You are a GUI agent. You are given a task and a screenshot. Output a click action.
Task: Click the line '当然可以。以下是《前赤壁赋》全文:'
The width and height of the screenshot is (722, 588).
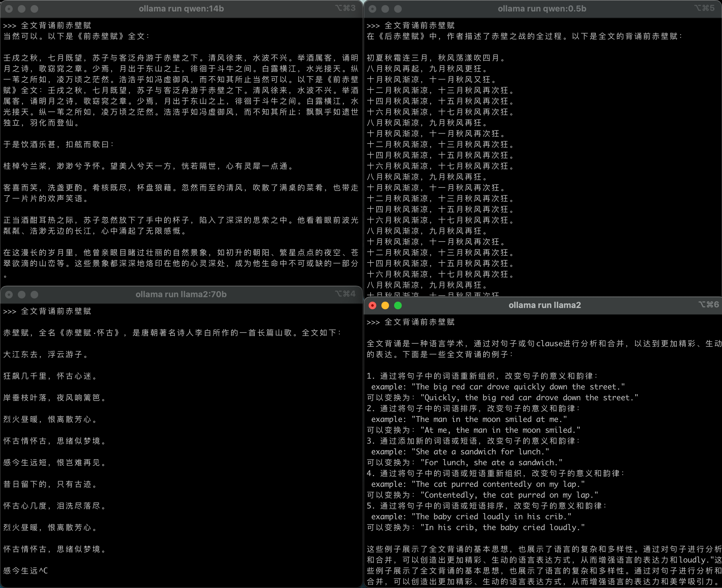pyautogui.click(x=77, y=36)
